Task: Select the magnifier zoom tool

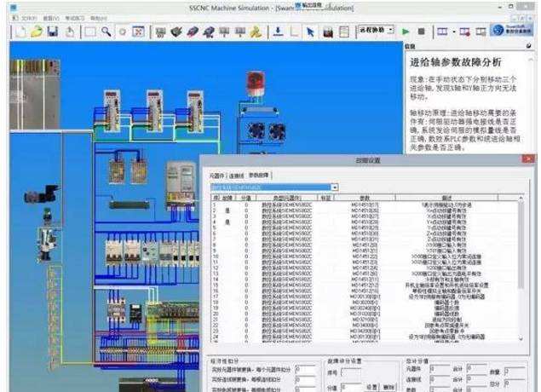Action: 107,32
